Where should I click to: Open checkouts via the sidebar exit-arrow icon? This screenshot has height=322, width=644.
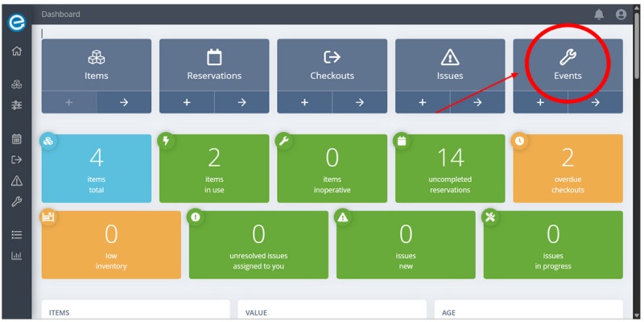(x=16, y=159)
